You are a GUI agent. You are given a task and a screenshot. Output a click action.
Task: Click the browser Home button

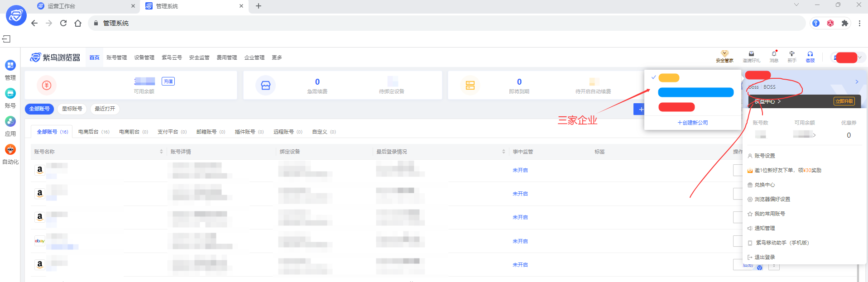pos(78,23)
